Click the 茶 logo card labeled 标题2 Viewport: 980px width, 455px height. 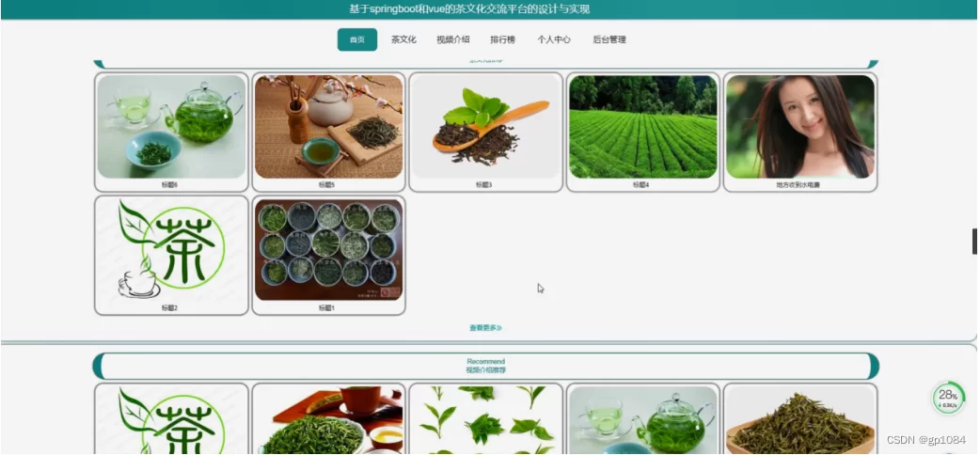point(171,249)
